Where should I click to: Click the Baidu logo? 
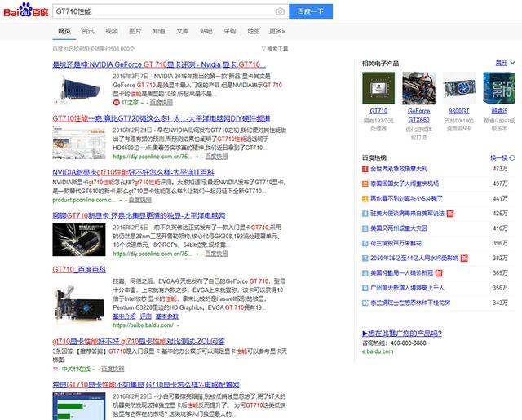click(x=26, y=11)
